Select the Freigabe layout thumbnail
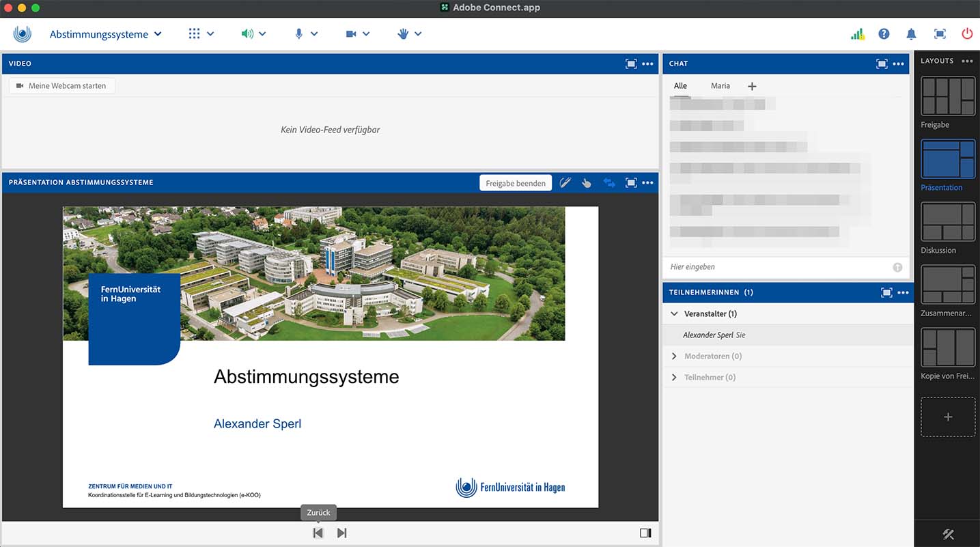The height and width of the screenshot is (547, 980). point(948,96)
